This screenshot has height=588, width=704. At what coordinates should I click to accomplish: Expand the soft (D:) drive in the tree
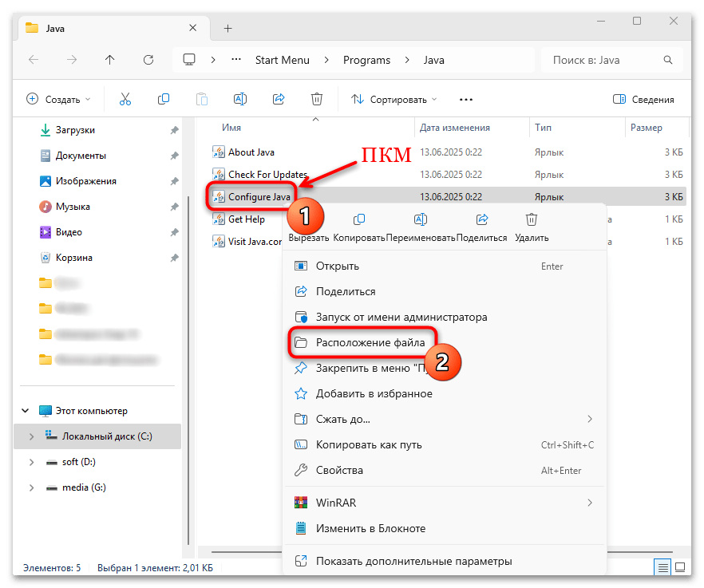pos(30,461)
